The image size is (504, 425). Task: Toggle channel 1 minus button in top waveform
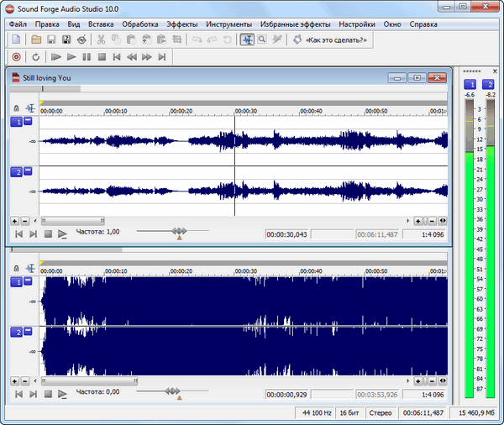(x=28, y=121)
